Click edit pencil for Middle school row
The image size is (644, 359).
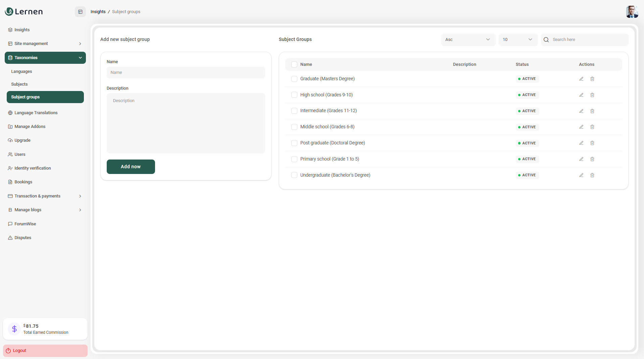coord(581,127)
